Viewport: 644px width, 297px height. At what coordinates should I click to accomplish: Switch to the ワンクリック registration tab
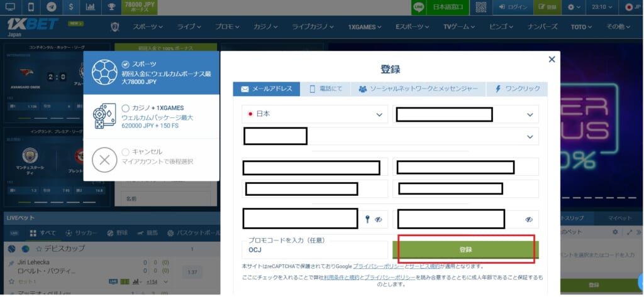coord(517,89)
